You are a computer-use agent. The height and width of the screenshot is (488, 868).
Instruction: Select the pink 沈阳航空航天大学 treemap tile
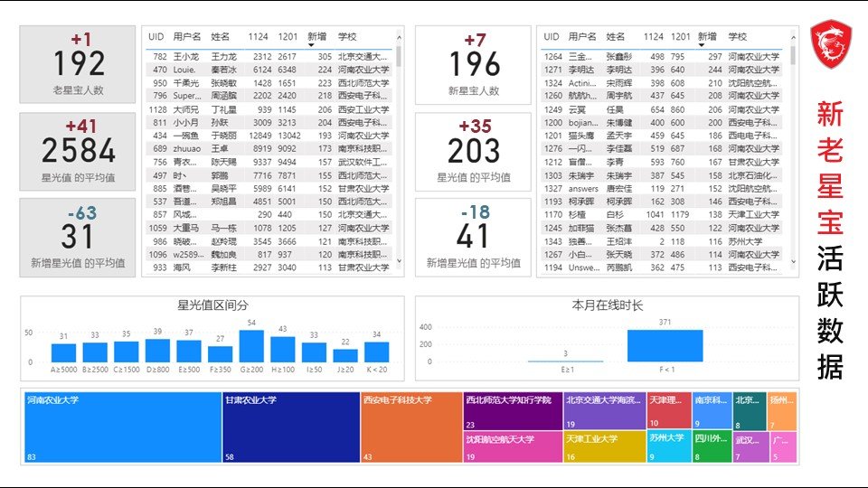(513, 446)
